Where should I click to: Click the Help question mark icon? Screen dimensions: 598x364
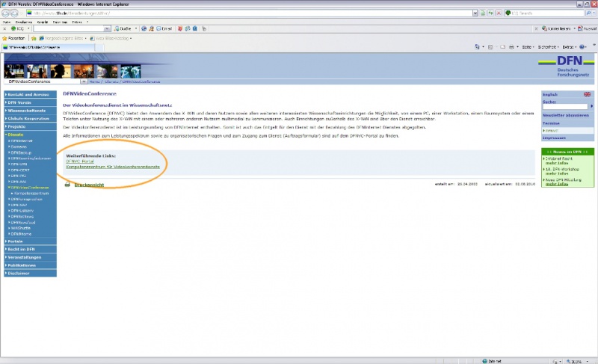(582, 47)
